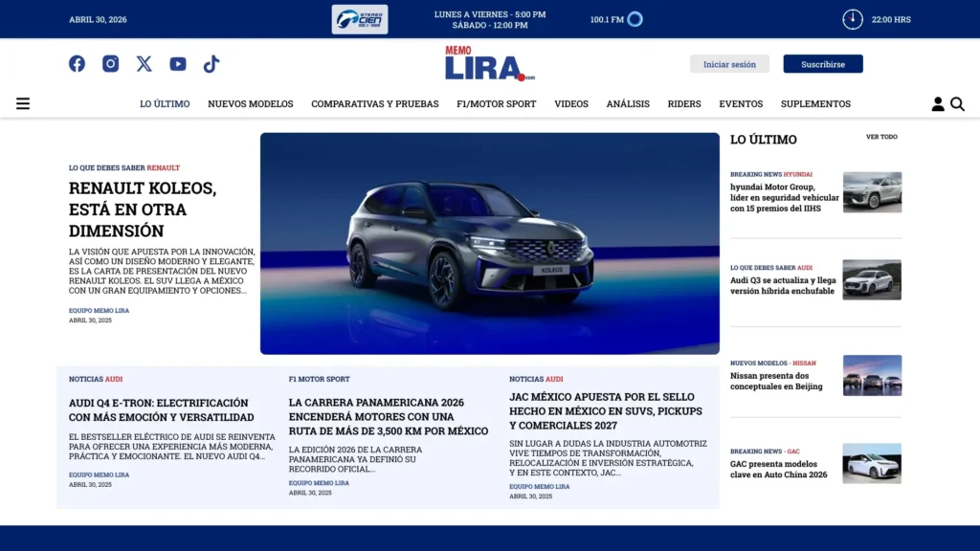This screenshot has height=551, width=980.
Task: Click the GAC breaking news tag
Action: [x=793, y=452]
